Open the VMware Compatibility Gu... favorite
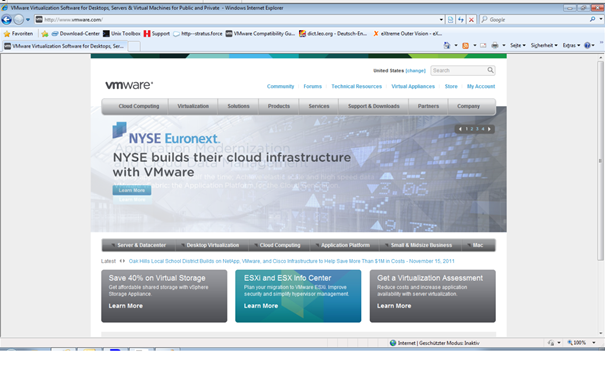The width and height of the screenshot is (605, 378). (260, 34)
